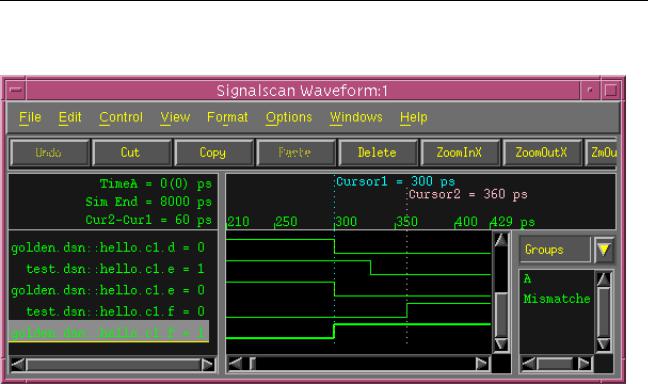This screenshot has width=648, height=384.
Task: Open the Groups dropdown arrow
Action: click(x=603, y=249)
